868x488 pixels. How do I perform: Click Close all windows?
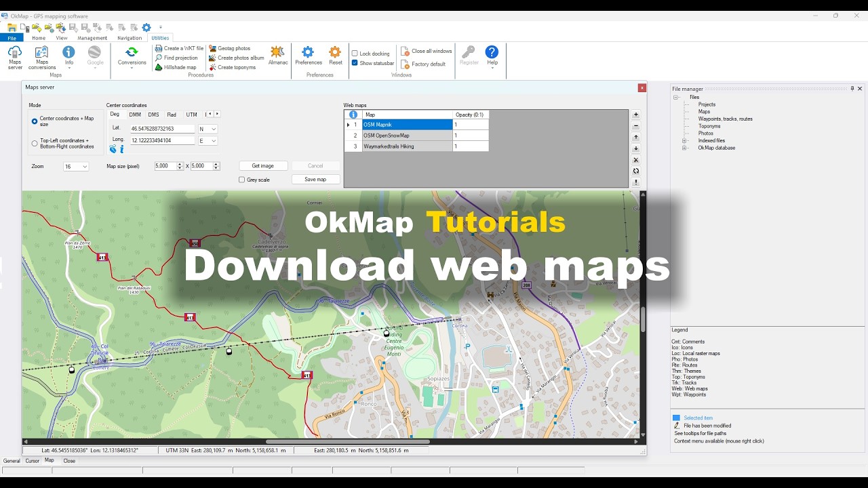click(x=427, y=52)
